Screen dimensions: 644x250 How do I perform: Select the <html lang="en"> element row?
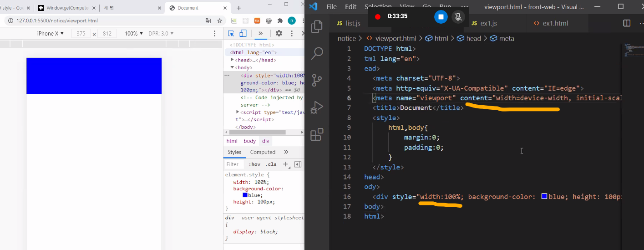(264, 52)
